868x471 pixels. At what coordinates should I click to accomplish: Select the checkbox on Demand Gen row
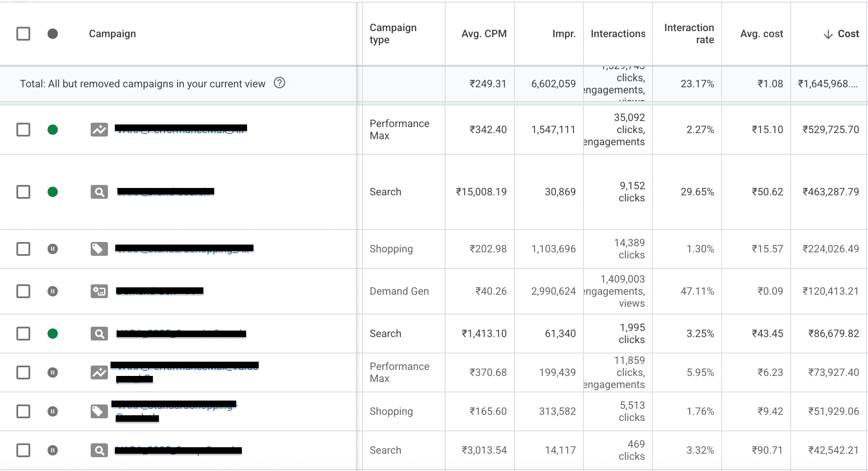23,291
